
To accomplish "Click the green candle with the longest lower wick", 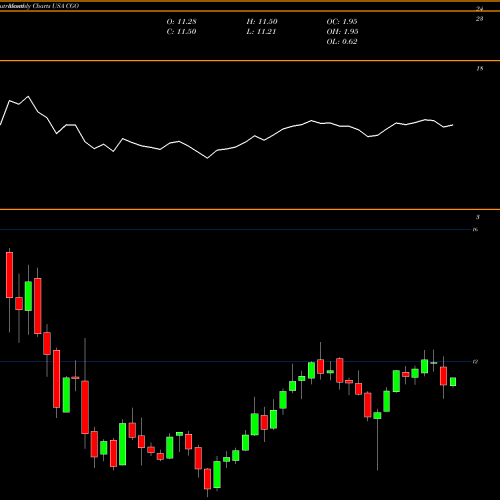I will tap(377, 416).
